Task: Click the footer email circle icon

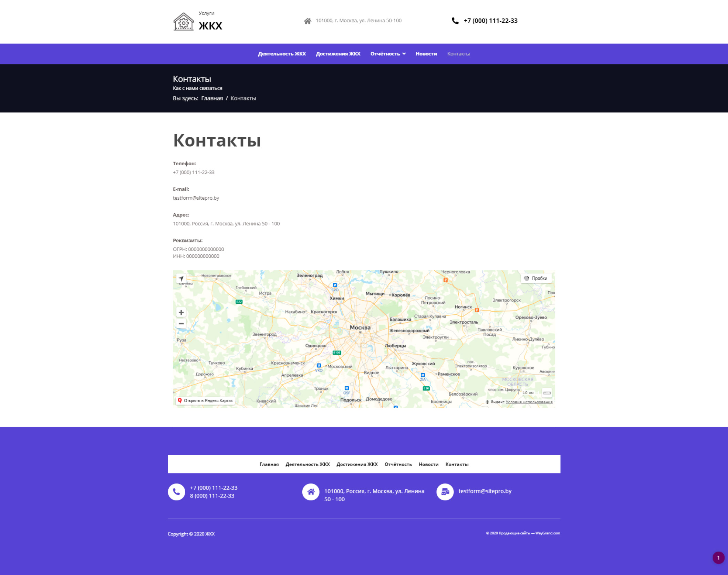Action: tap(445, 492)
